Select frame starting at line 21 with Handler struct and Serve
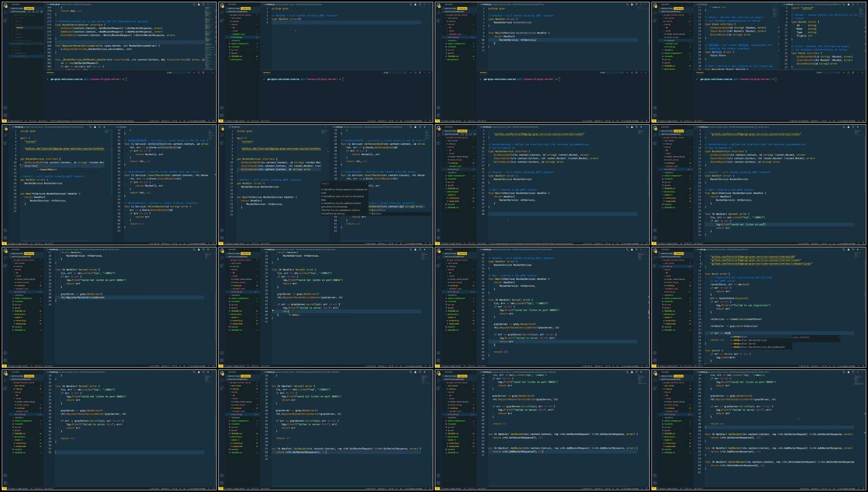The image size is (868, 492). (x=542, y=307)
